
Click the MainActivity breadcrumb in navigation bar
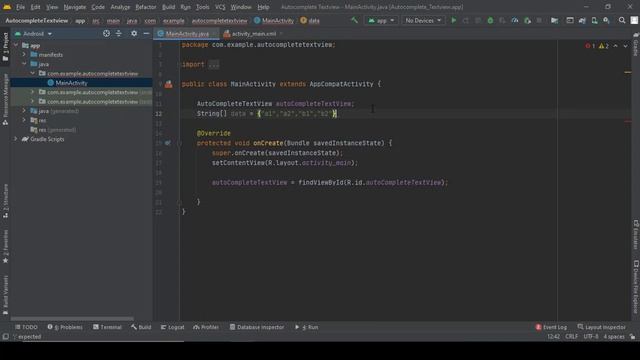(x=273, y=20)
